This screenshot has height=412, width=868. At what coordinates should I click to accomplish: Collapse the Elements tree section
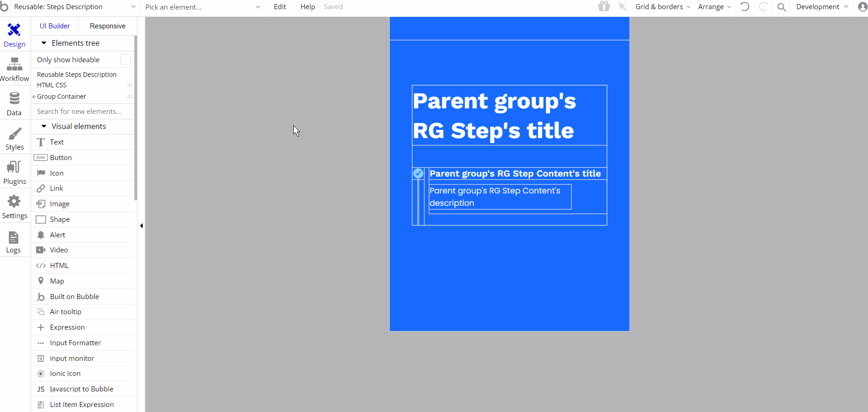tap(44, 43)
